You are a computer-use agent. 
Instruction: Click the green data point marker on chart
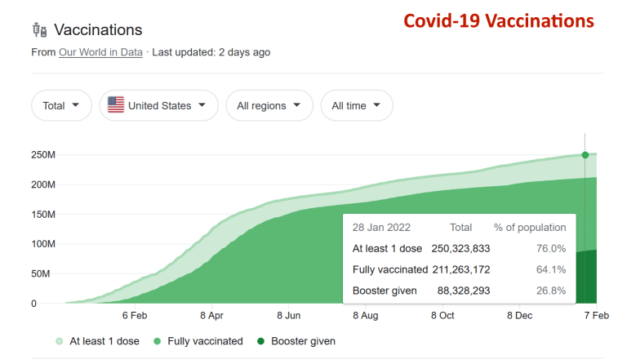click(x=585, y=155)
